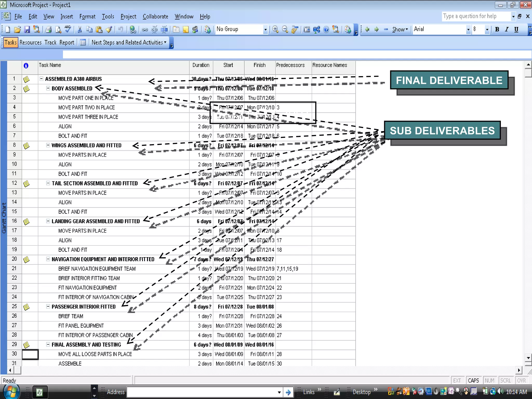Viewport: 532px width, 399px height.
Task: Copy picture with camera icon
Action: (307, 30)
